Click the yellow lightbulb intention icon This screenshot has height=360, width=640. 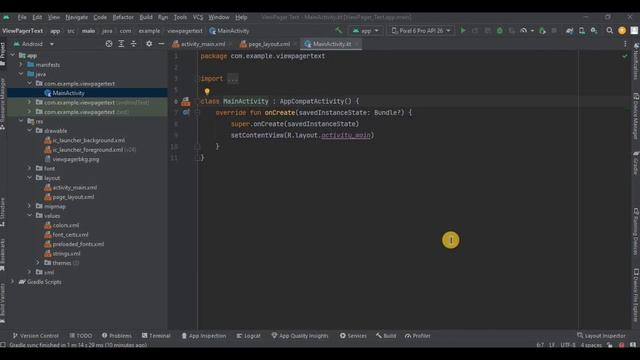click(x=207, y=91)
